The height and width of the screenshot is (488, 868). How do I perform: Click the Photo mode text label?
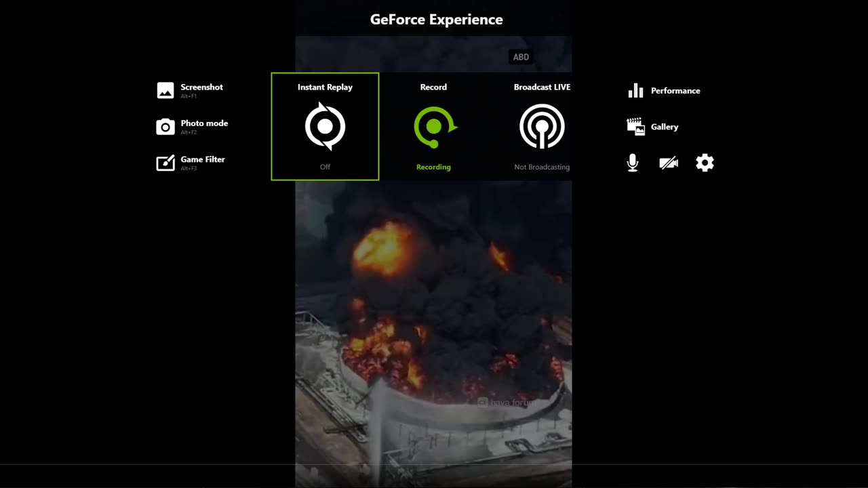[204, 123]
